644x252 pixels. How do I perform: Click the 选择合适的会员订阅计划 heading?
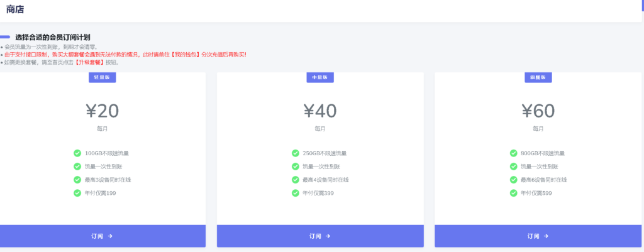(53, 37)
